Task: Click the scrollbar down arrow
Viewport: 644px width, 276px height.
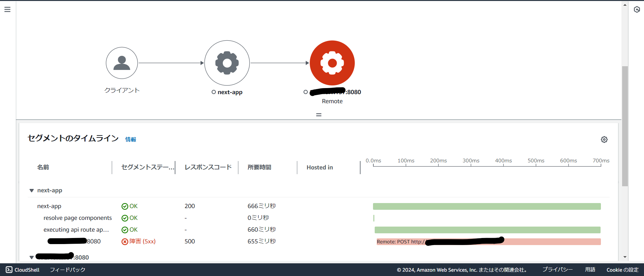Action: pos(625,257)
